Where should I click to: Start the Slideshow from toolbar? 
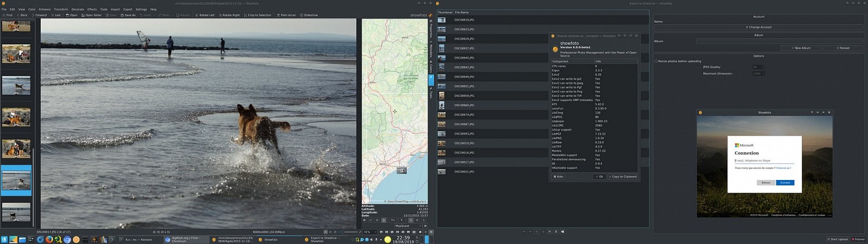[309, 15]
